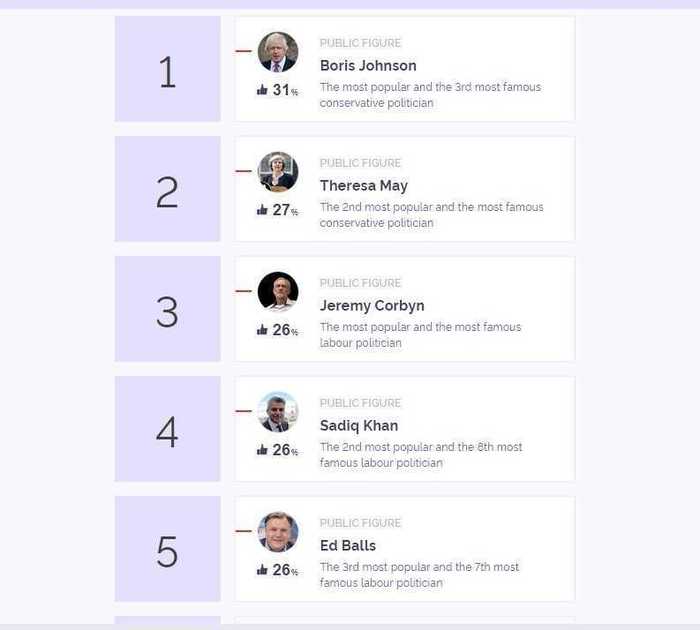Click the Theresa May name link
The height and width of the screenshot is (630, 700).
click(364, 186)
